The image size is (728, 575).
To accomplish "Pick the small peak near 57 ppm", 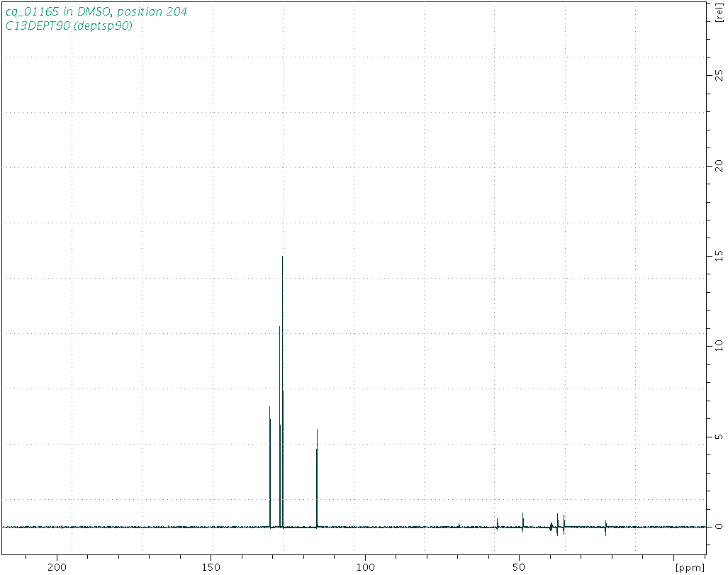I will 497,523.
